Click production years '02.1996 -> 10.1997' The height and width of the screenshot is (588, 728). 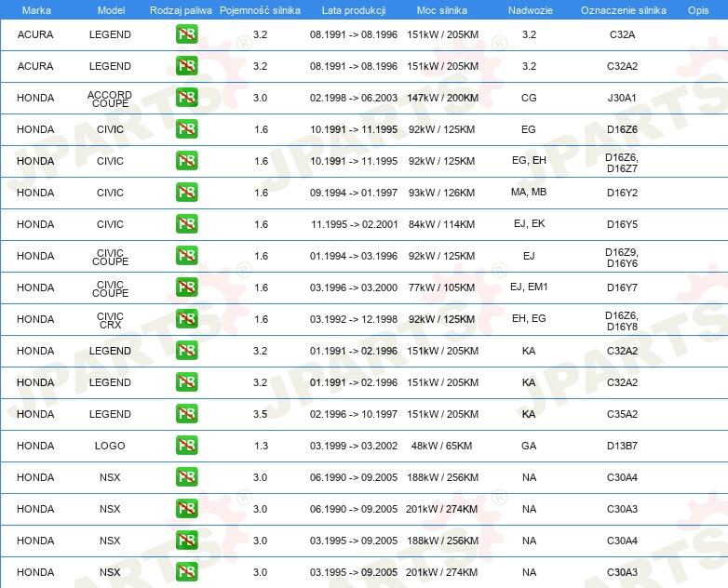[x=354, y=414]
